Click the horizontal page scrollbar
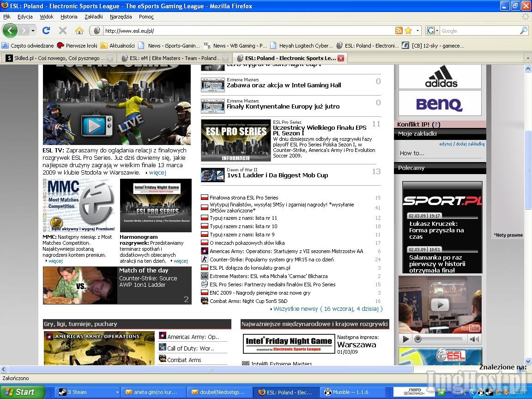 click(x=211, y=369)
